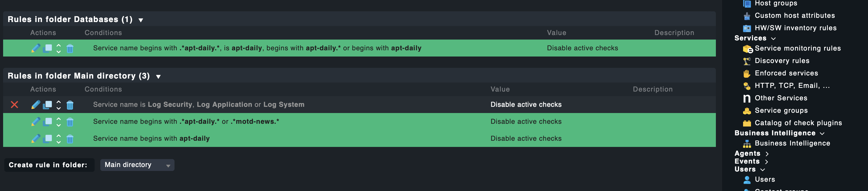The height and width of the screenshot is (191, 868).
Task: Click Create rule in folder button
Action: [48, 165]
